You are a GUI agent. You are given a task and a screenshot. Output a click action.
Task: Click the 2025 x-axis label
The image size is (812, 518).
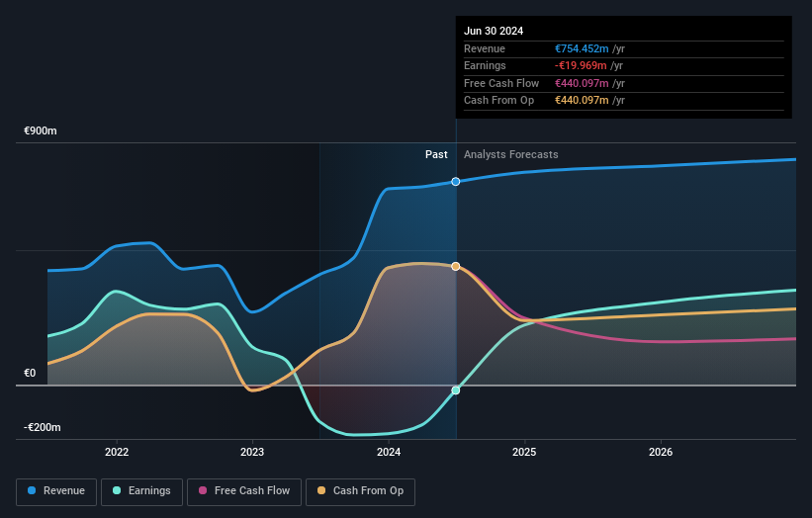point(524,453)
